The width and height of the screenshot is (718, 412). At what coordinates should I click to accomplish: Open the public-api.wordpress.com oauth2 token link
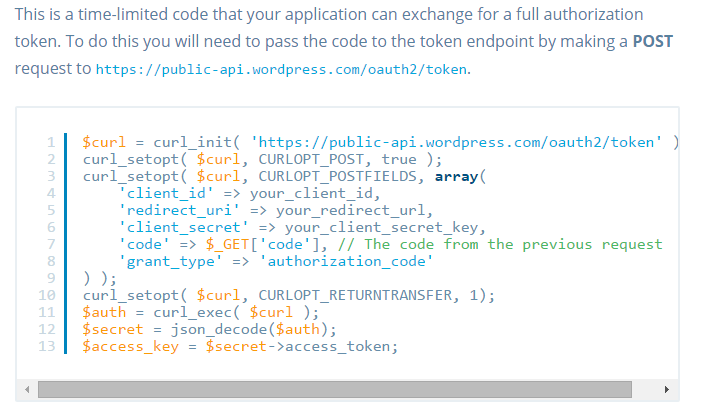[281, 70]
